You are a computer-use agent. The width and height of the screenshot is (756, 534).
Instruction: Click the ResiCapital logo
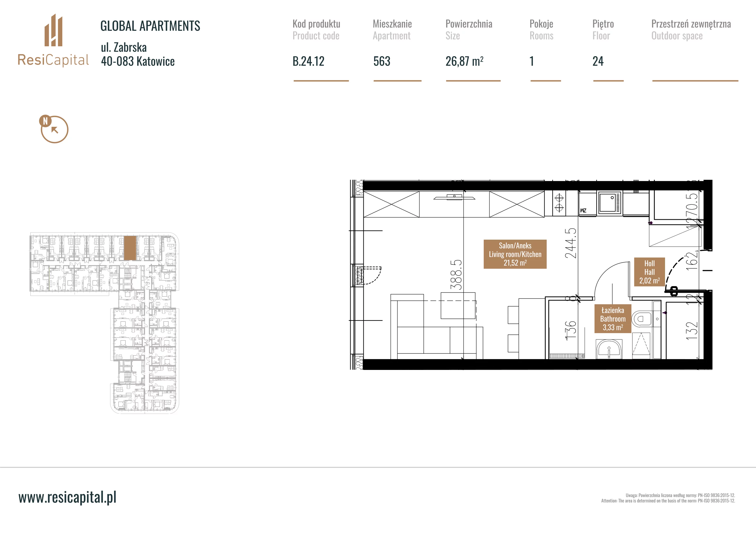click(53, 40)
